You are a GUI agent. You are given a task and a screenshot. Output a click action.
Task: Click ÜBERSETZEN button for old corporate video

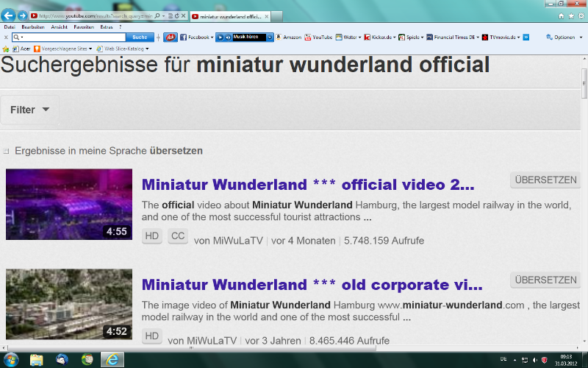pos(545,280)
